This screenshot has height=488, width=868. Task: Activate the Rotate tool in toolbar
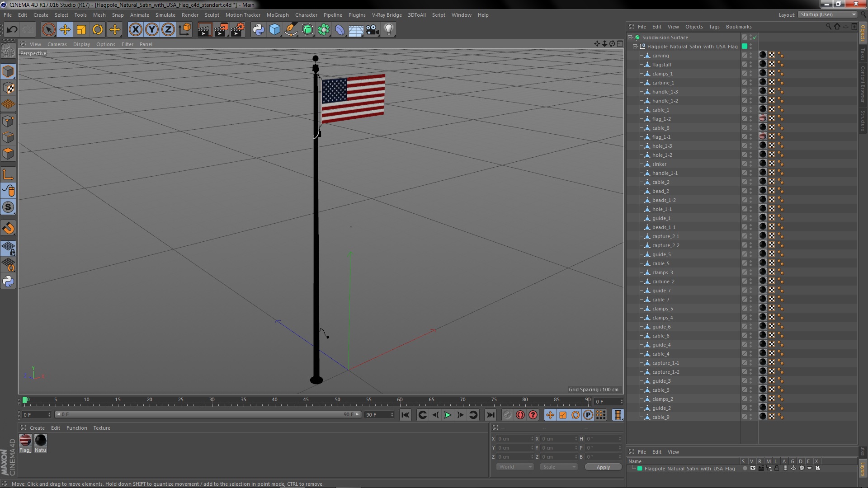point(98,30)
